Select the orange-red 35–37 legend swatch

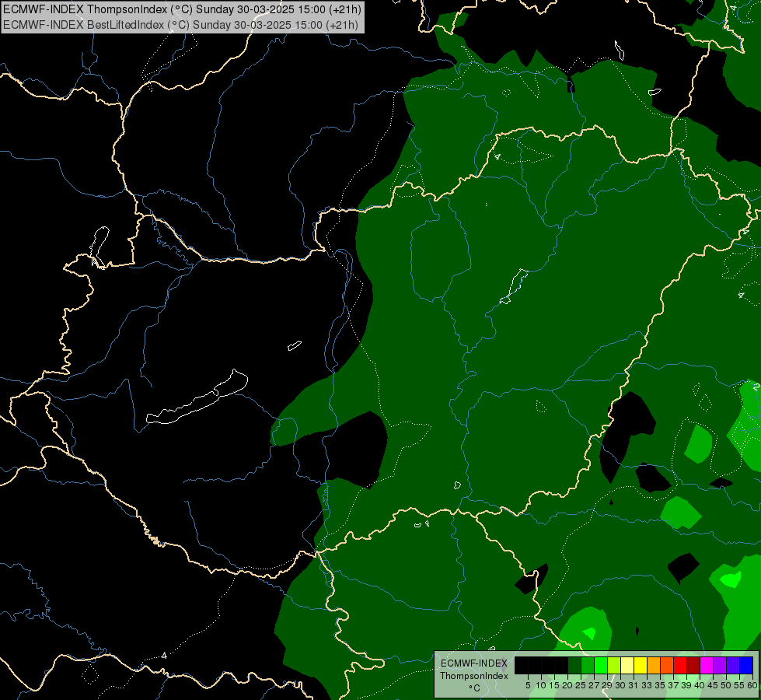(667, 665)
